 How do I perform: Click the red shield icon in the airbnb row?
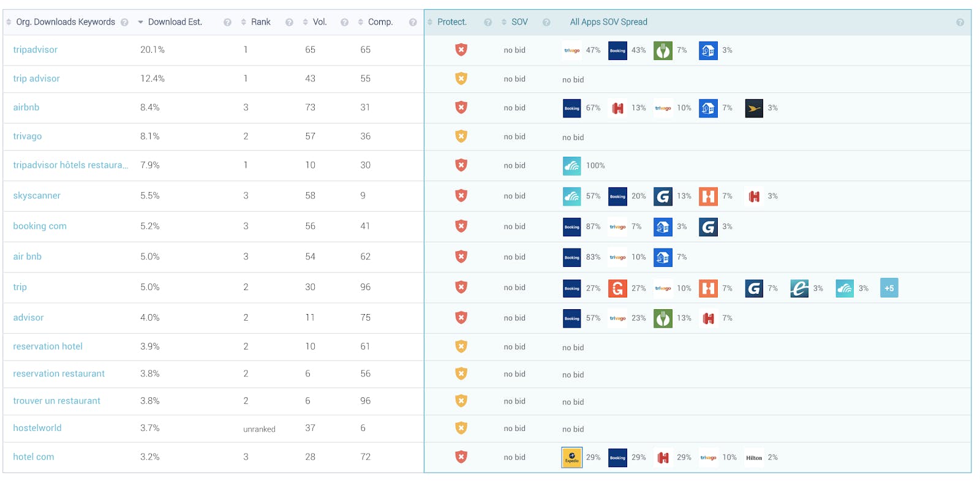coord(461,107)
